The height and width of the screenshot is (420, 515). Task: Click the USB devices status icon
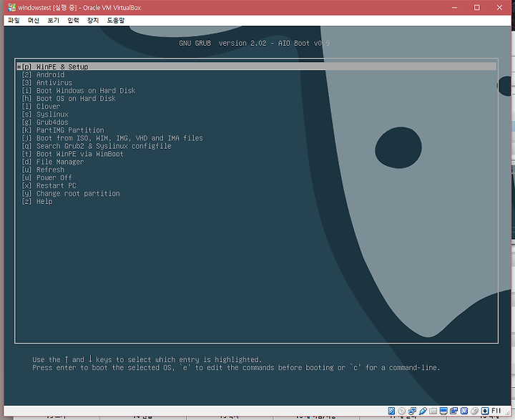coord(423,411)
